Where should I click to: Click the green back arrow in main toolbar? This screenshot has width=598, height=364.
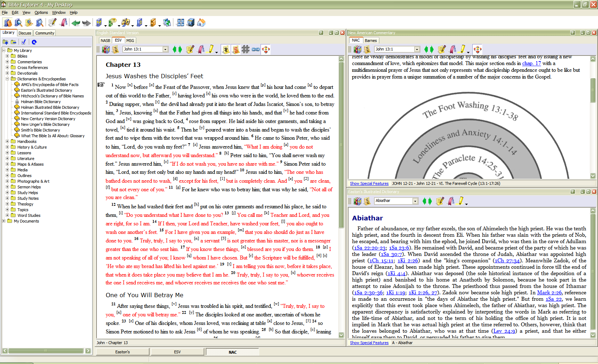(75, 23)
